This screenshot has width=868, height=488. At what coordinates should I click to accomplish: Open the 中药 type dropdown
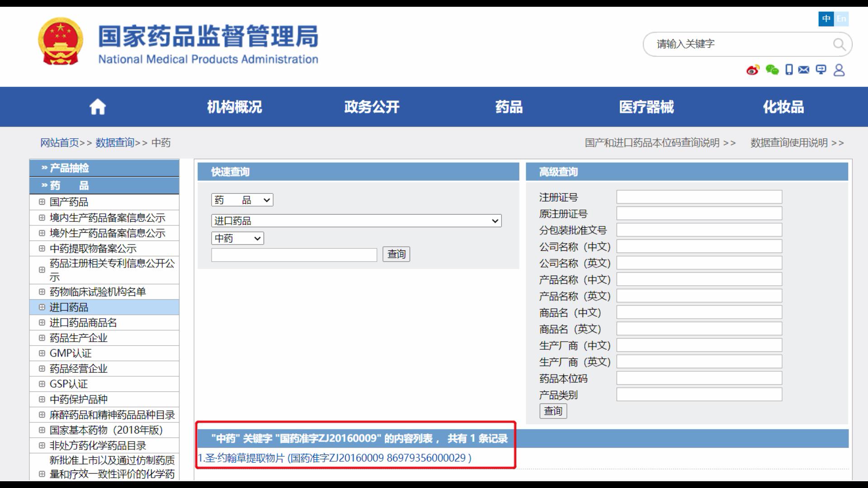tap(237, 238)
